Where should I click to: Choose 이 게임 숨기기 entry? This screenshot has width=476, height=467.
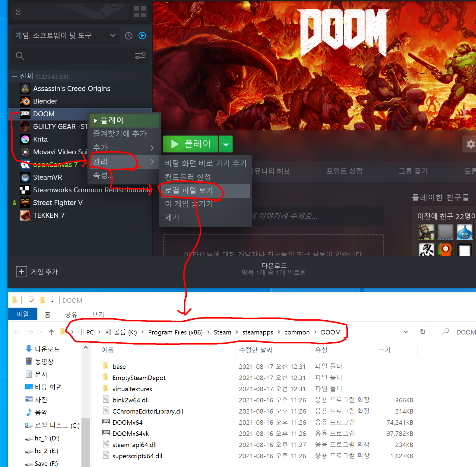[206, 204]
